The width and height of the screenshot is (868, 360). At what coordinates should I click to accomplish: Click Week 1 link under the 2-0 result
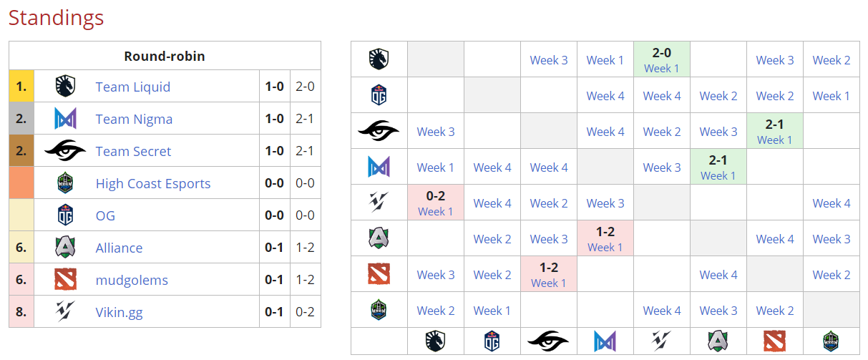tap(661, 69)
